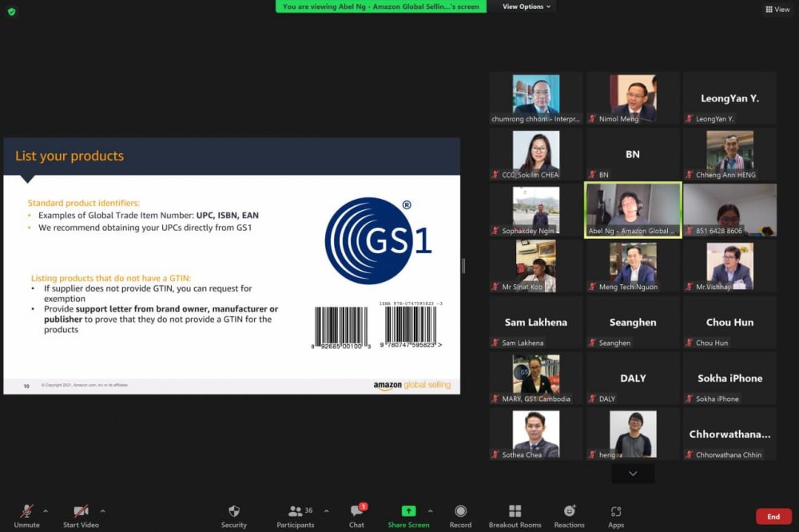
Task: Unmute the microphone
Action: coord(26,512)
